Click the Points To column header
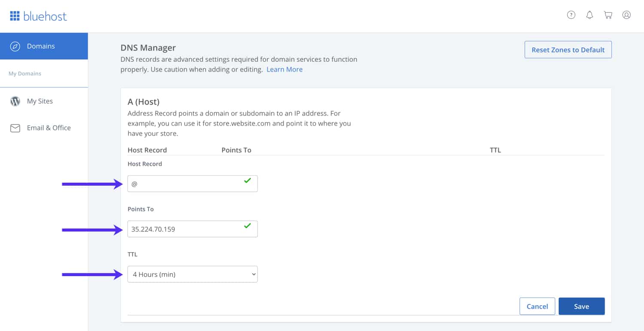The image size is (644, 331). point(236,150)
